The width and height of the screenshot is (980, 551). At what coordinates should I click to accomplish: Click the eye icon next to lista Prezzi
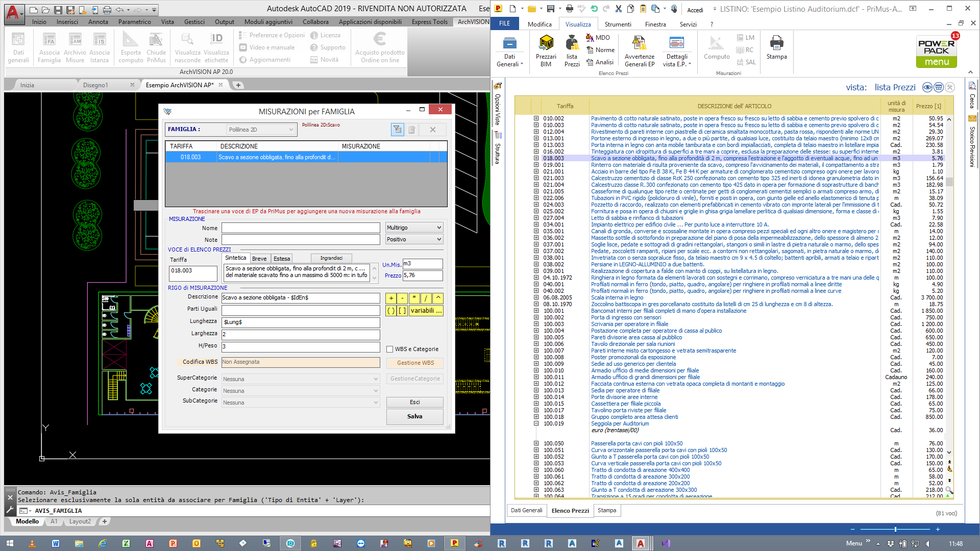pyautogui.click(x=927, y=87)
